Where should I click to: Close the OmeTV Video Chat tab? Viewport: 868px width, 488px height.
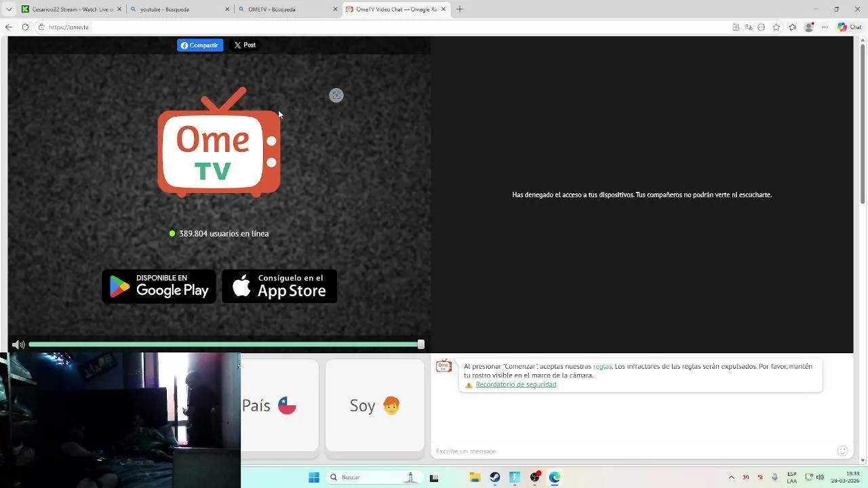click(443, 9)
